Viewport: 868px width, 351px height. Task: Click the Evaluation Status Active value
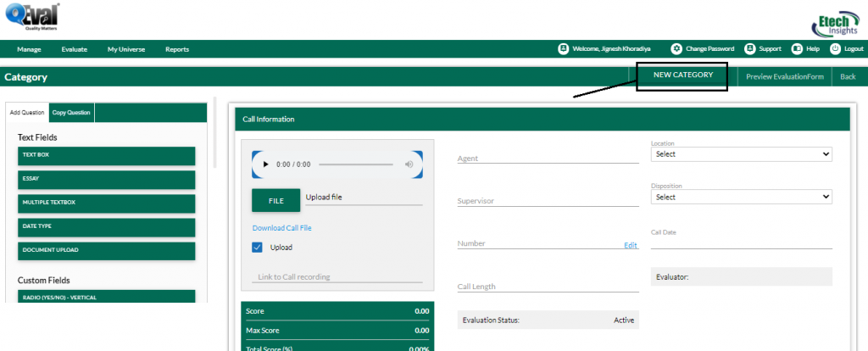point(624,320)
